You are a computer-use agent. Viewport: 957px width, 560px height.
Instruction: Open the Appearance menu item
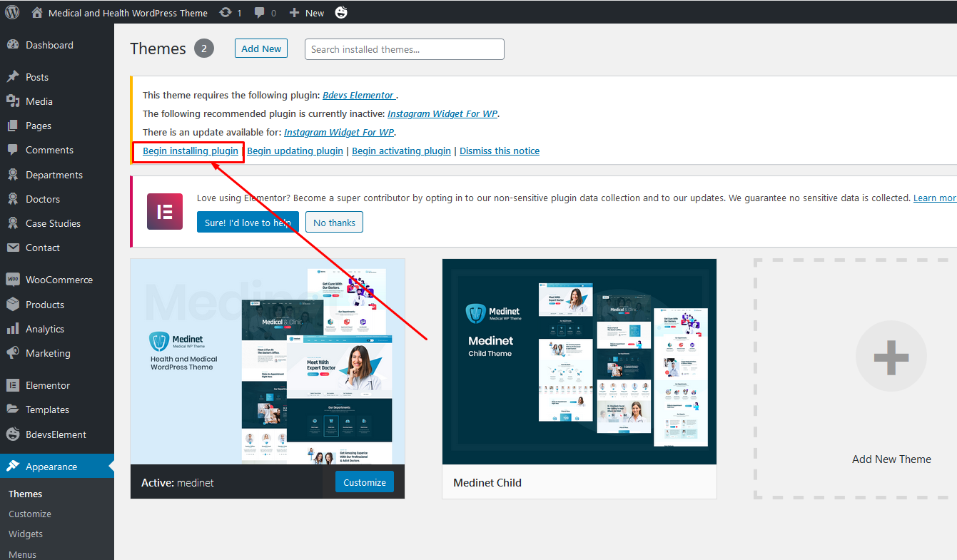57,467
